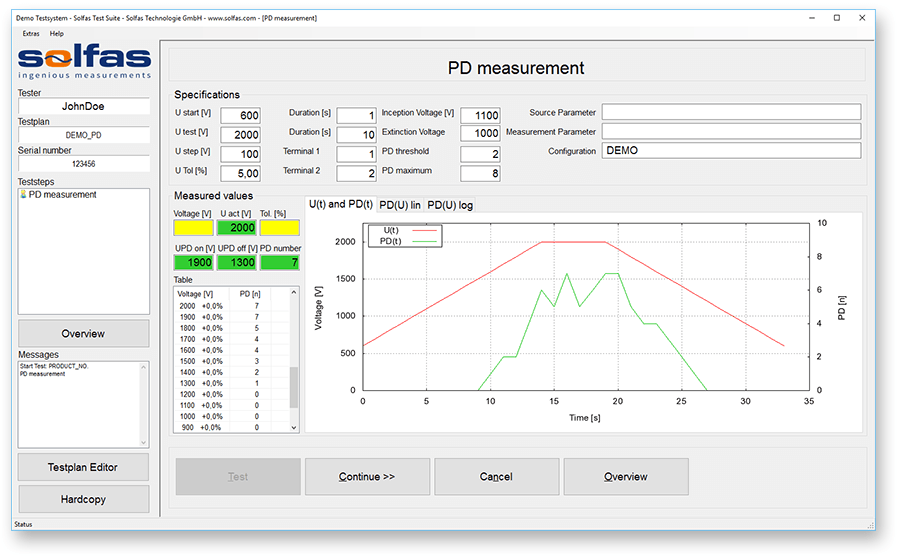Select PD measurement in Teststeps list
Screen dimensions: 900x557
click(63, 195)
